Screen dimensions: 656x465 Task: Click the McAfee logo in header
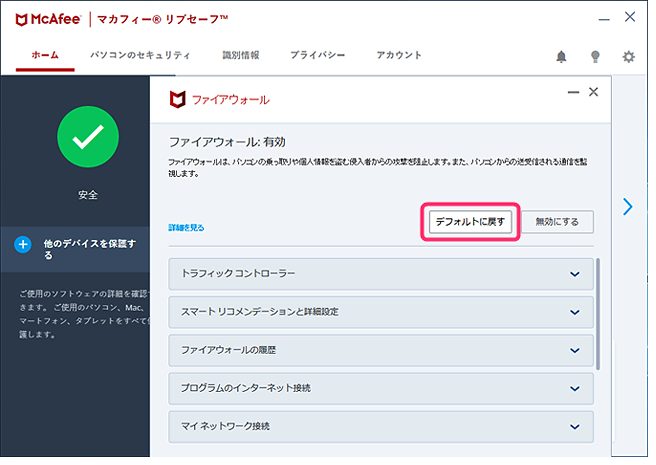48,19
